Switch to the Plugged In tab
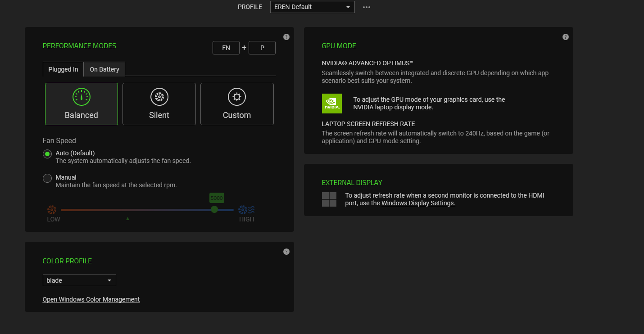The height and width of the screenshot is (334, 644). (63, 69)
